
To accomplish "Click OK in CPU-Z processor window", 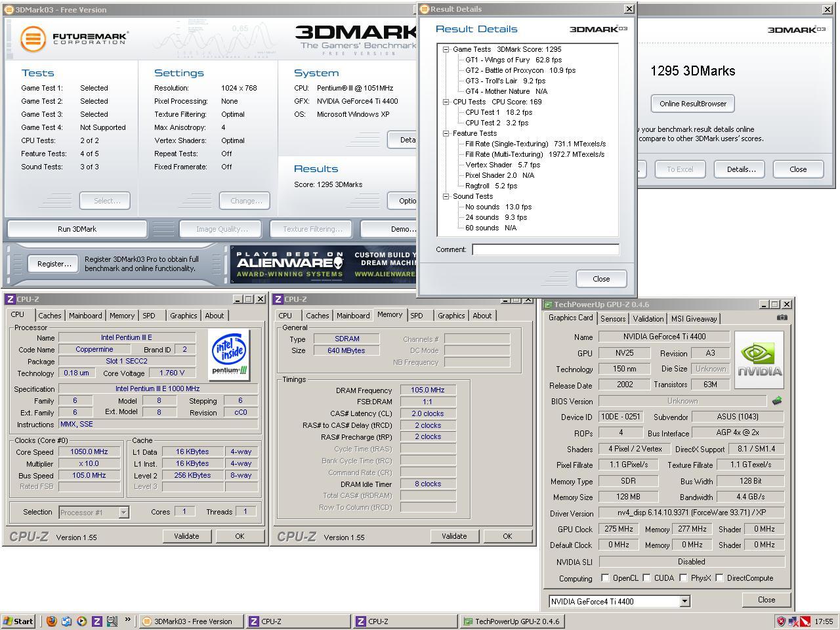I will (240, 536).
